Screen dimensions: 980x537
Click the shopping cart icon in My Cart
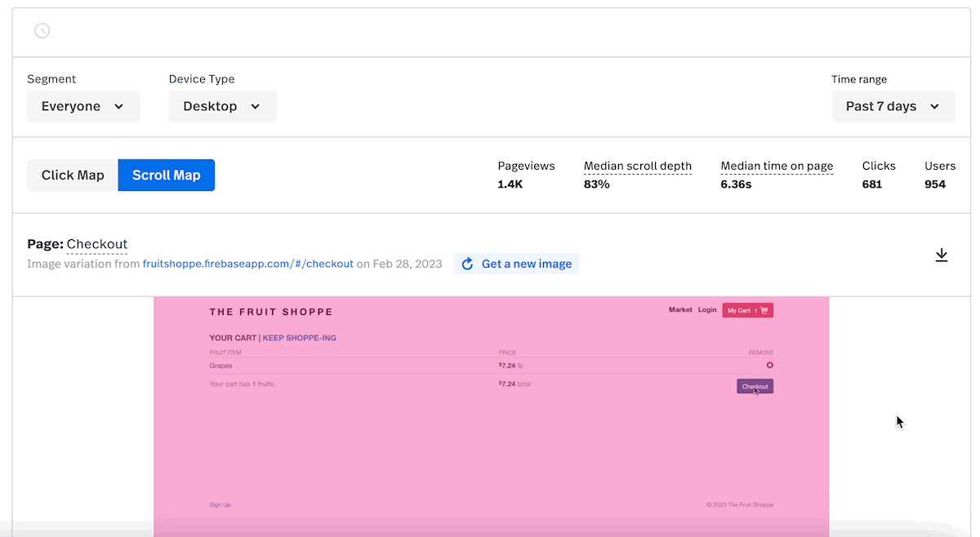click(764, 310)
